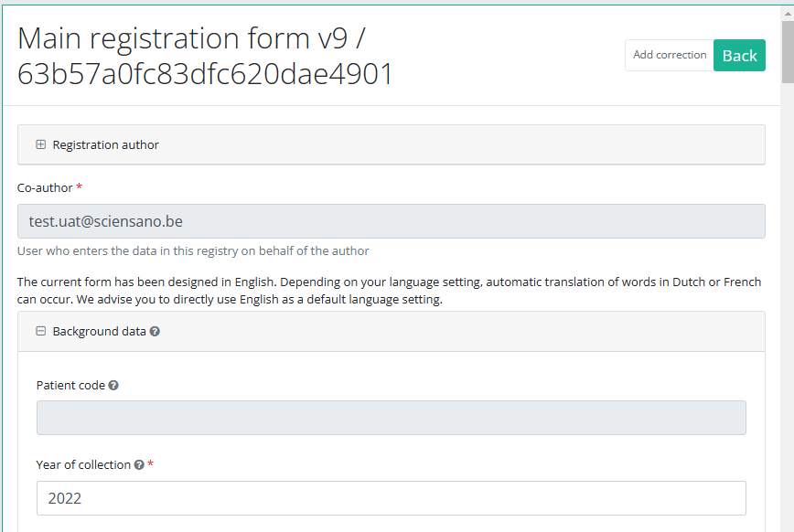Click the Co-author field label

pyautogui.click(x=45, y=187)
